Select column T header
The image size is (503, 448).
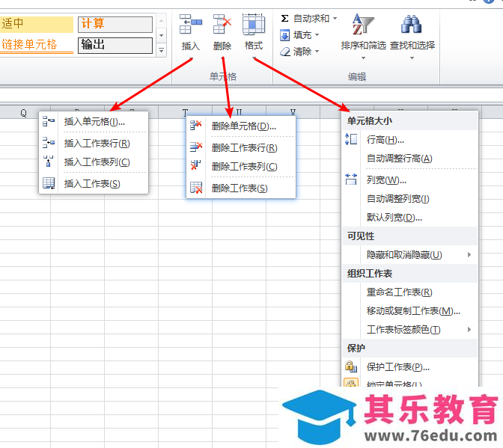185,111
